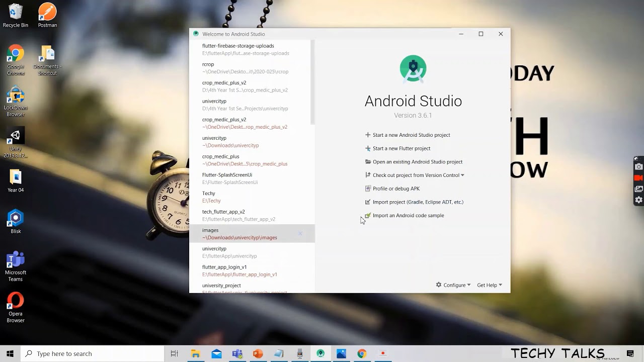Select the Microsoft Teams desktop icon
The image size is (644, 362).
point(16,267)
